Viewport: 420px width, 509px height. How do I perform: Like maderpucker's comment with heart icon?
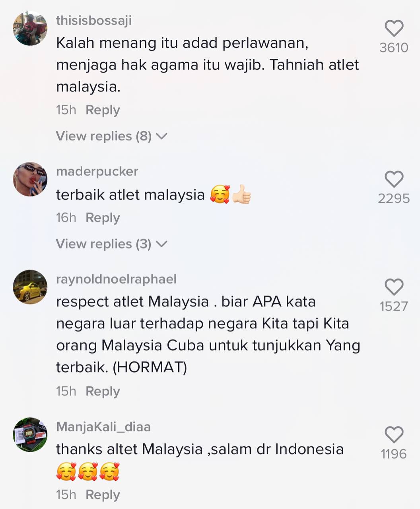[394, 179]
